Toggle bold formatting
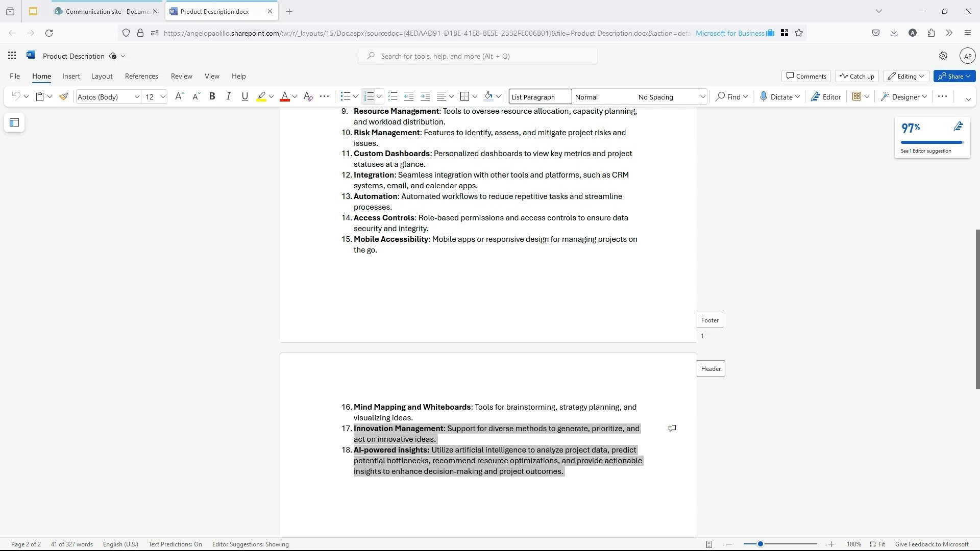The width and height of the screenshot is (980, 551). [212, 96]
